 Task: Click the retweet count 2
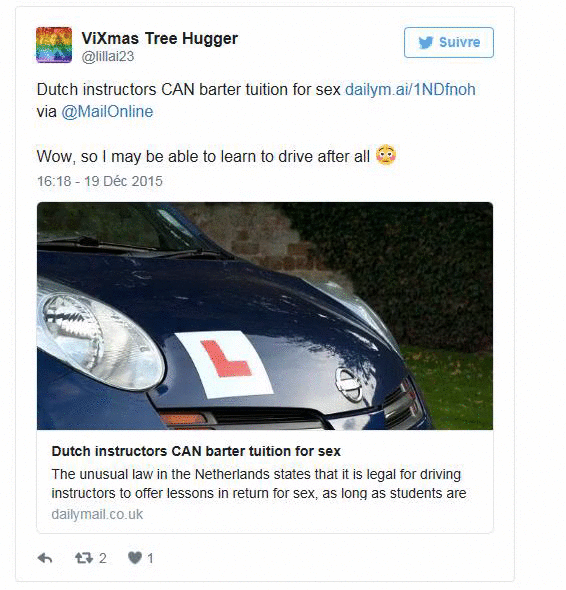coord(103,558)
